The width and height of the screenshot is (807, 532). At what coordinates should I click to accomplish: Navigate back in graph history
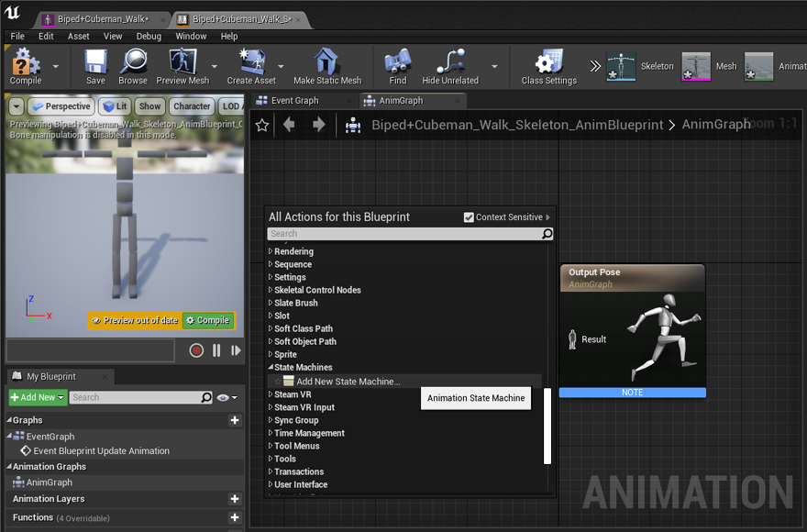point(289,125)
